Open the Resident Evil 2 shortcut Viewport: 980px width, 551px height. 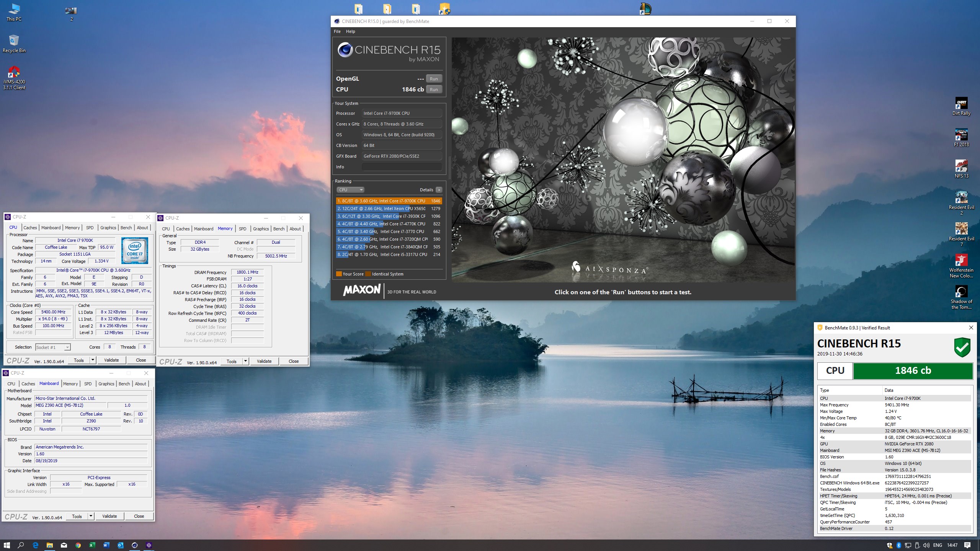pos(961,203)
